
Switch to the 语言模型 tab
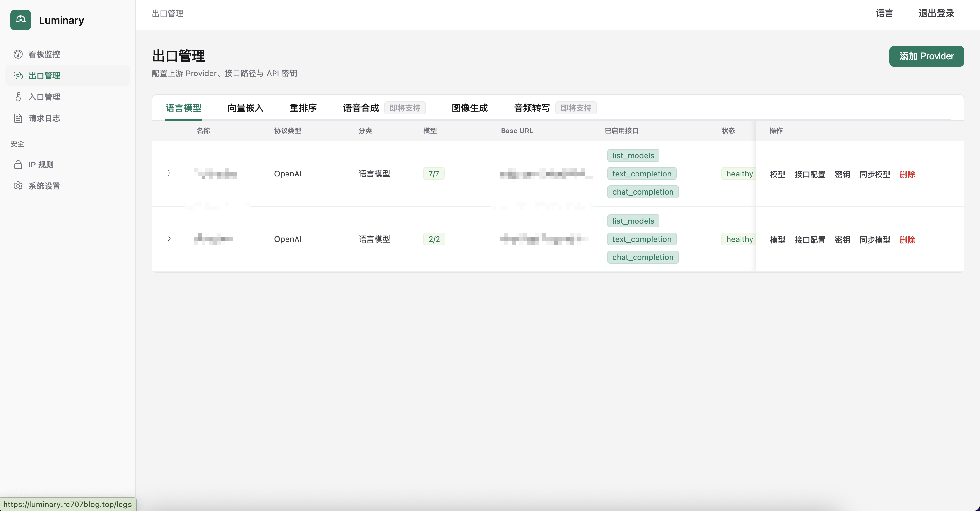tap(183, 108)
